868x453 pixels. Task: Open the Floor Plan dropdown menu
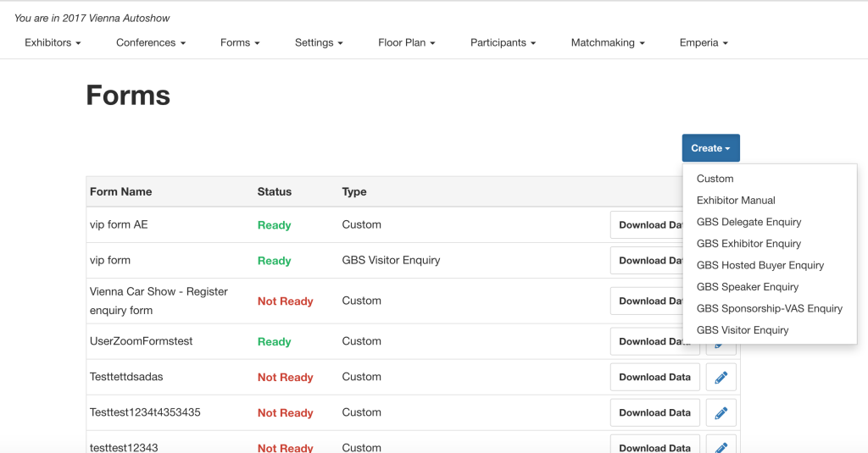click(x=406, y=42)
